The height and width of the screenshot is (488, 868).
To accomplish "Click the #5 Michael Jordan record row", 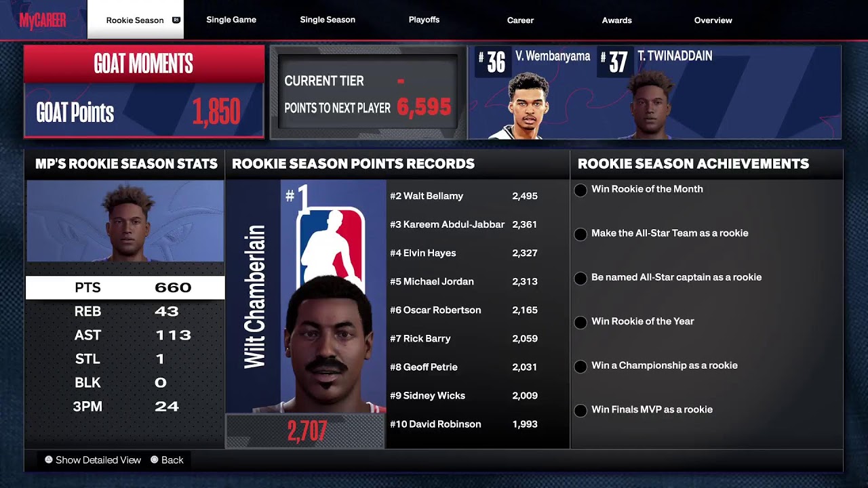I will 464,281.
